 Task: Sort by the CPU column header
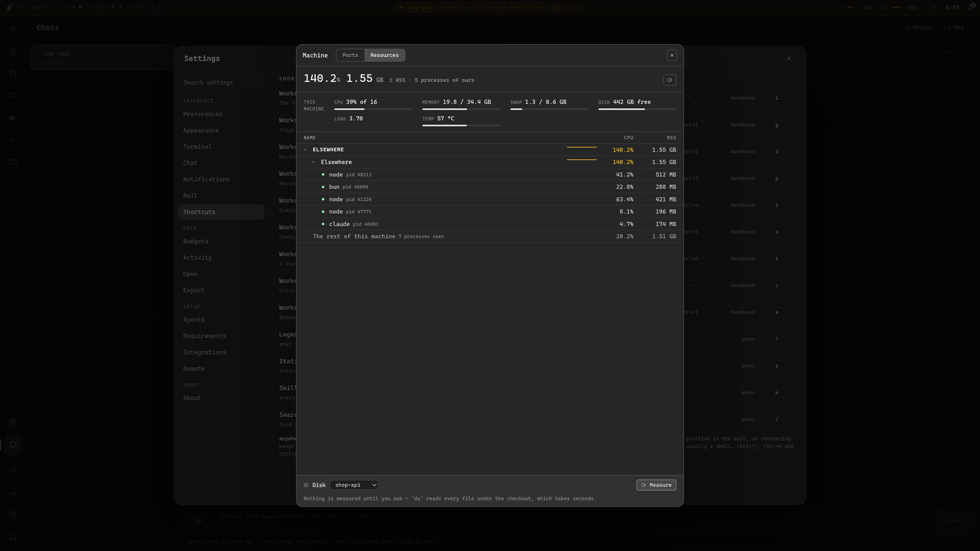tap(628, 137)
